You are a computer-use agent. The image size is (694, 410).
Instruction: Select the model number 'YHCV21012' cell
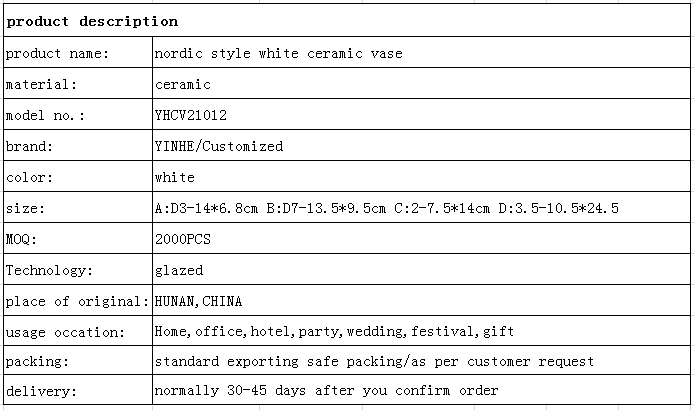(x=421, y=114)
